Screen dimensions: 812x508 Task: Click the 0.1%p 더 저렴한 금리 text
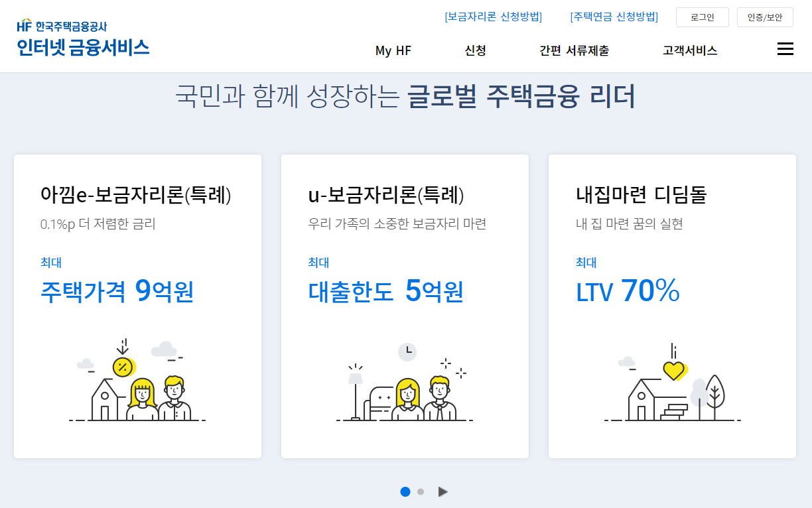pyautogui.click(x=98, y=224)
